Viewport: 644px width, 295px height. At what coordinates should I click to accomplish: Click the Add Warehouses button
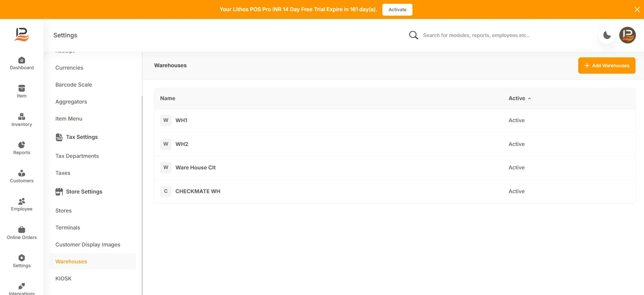[x=607, y=66]
